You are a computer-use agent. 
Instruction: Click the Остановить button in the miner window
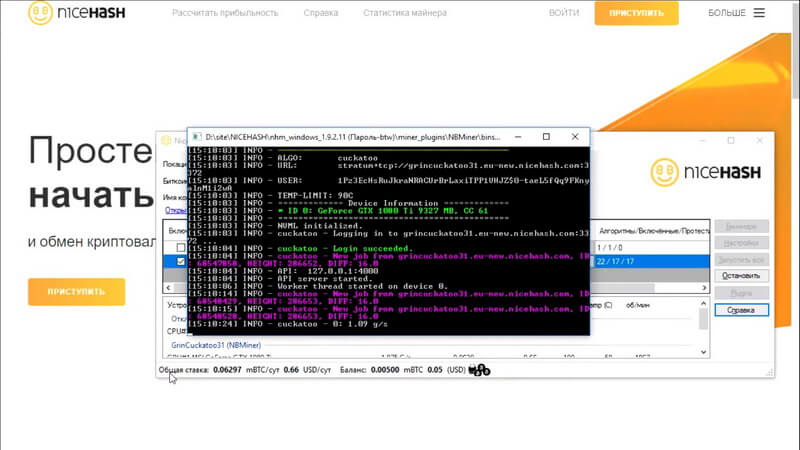click(741, 276)
